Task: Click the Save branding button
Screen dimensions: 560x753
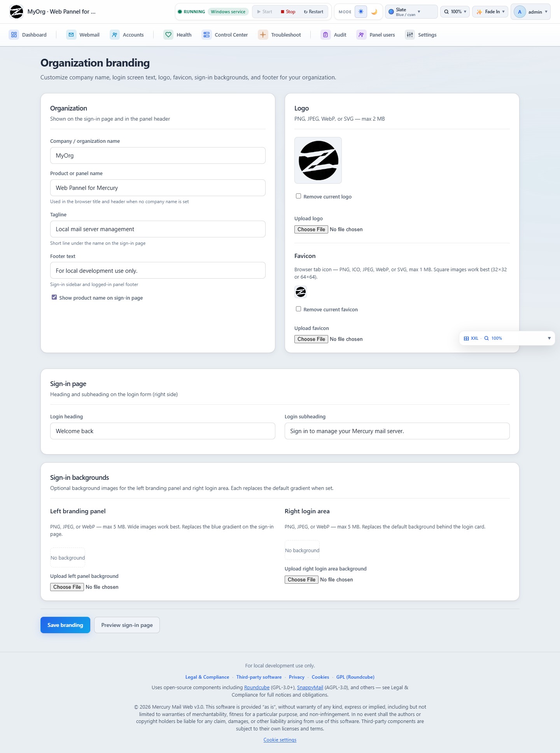Action: pyautogui.click(x=65, y=625)
